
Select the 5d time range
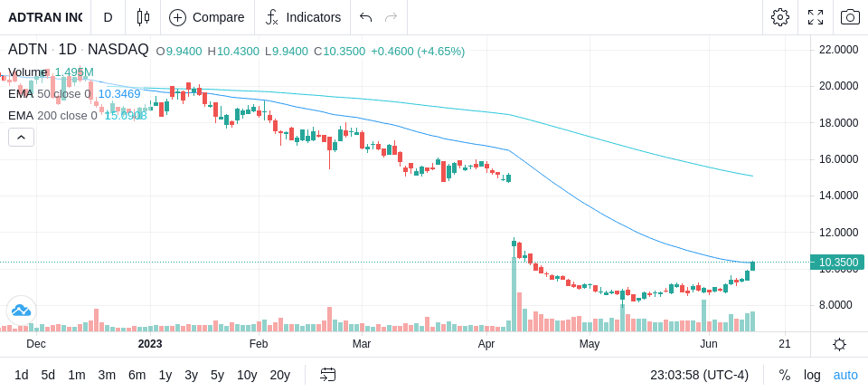tap(48, 376)
